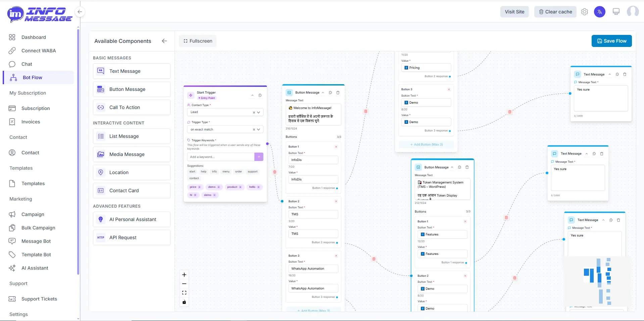Duplicate the Start Trigger node

(x=260, y=96)
